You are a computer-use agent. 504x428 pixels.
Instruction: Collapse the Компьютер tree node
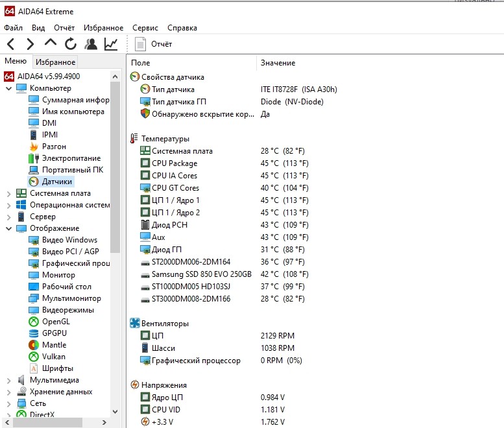(8, 88)
